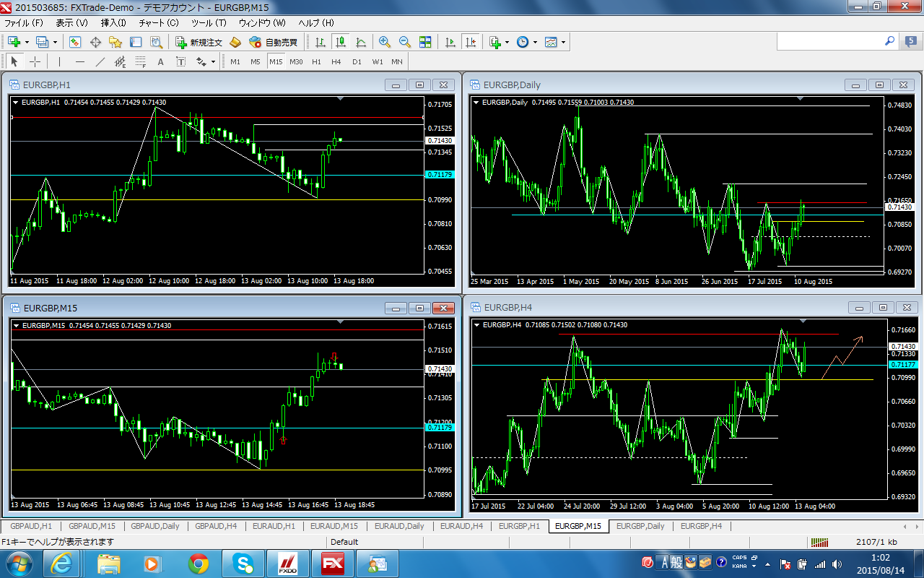924x578 pixels.
Task: Click the zoom out magnifier icon
Action: 405,42
